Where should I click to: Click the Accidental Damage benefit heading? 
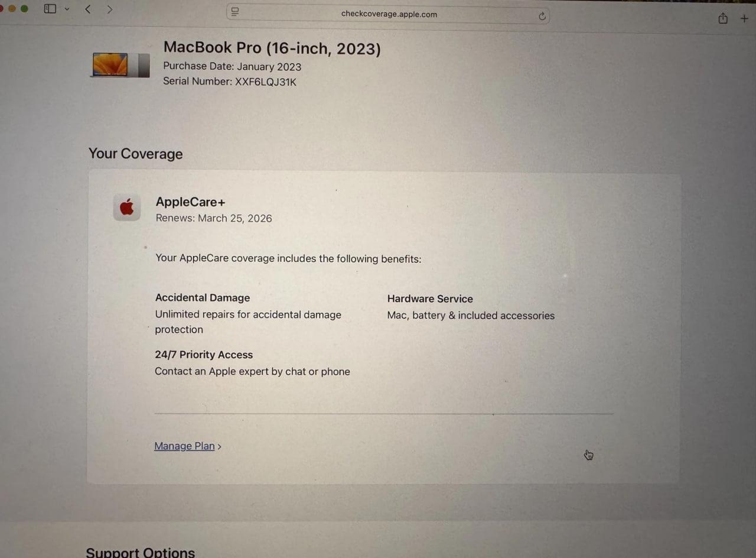click(203, 298)
